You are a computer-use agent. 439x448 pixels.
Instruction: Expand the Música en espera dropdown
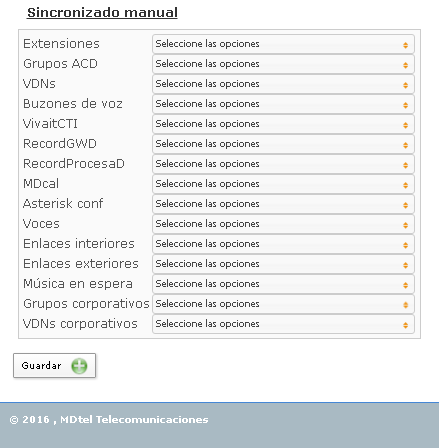[283, 284]
